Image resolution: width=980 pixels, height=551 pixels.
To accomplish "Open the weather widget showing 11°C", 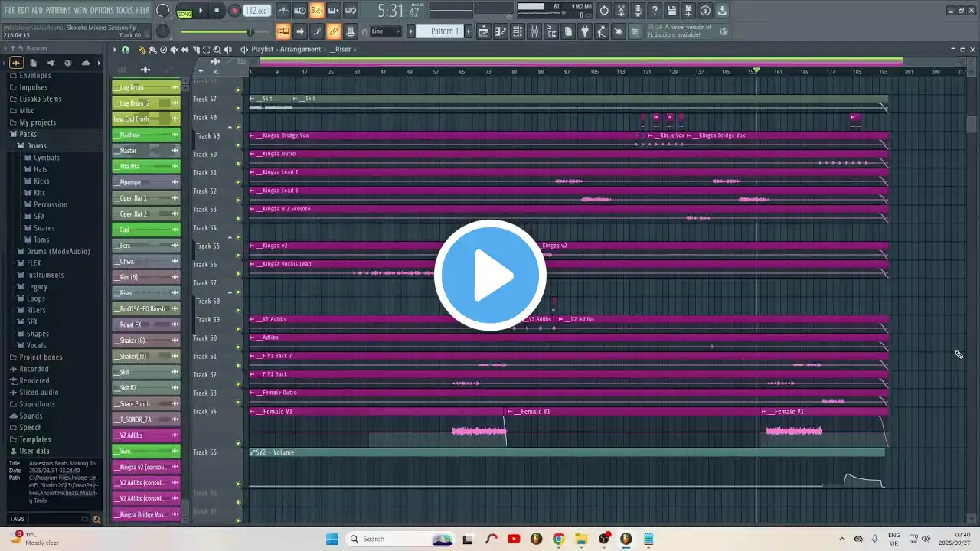I will (x=36, y=539).
